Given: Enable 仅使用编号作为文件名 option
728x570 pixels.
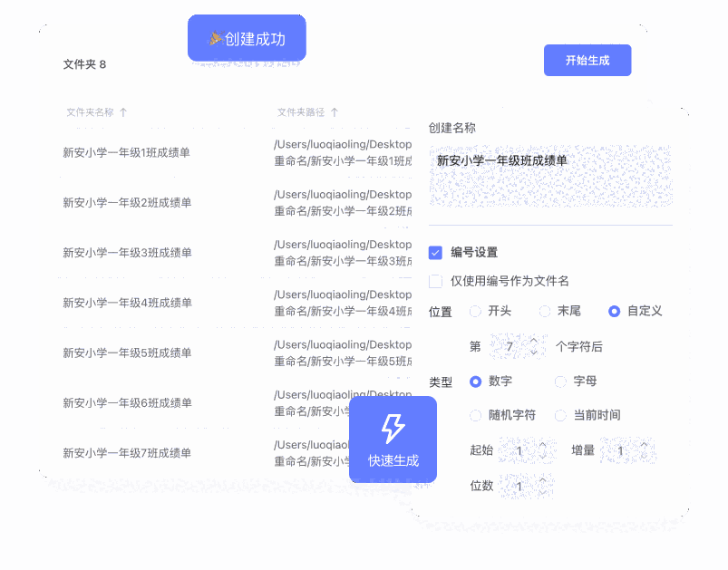Looking at the screenshot, I should point(435,282).
